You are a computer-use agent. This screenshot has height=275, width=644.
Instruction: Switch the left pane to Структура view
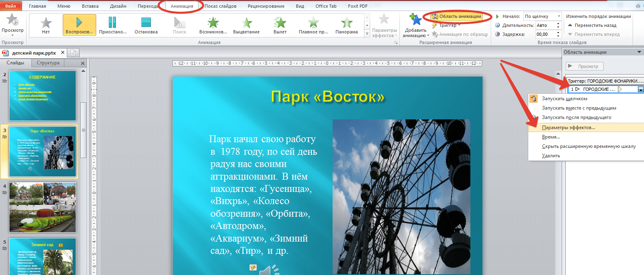48,63
